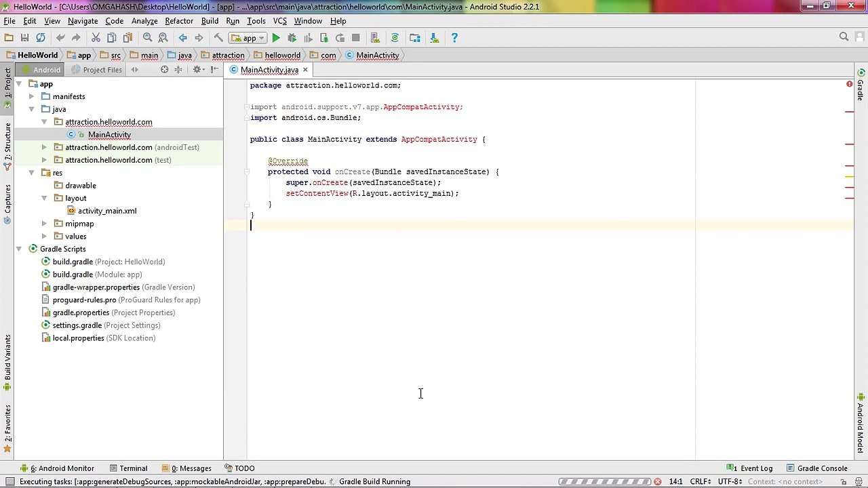Run the app with green play icon

pos(276,38)
